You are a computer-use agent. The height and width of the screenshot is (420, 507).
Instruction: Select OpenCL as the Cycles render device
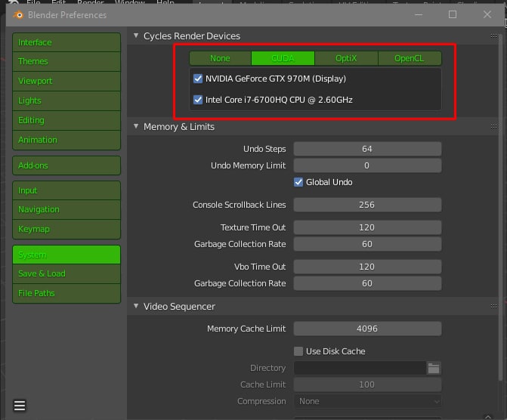(410, 58)
